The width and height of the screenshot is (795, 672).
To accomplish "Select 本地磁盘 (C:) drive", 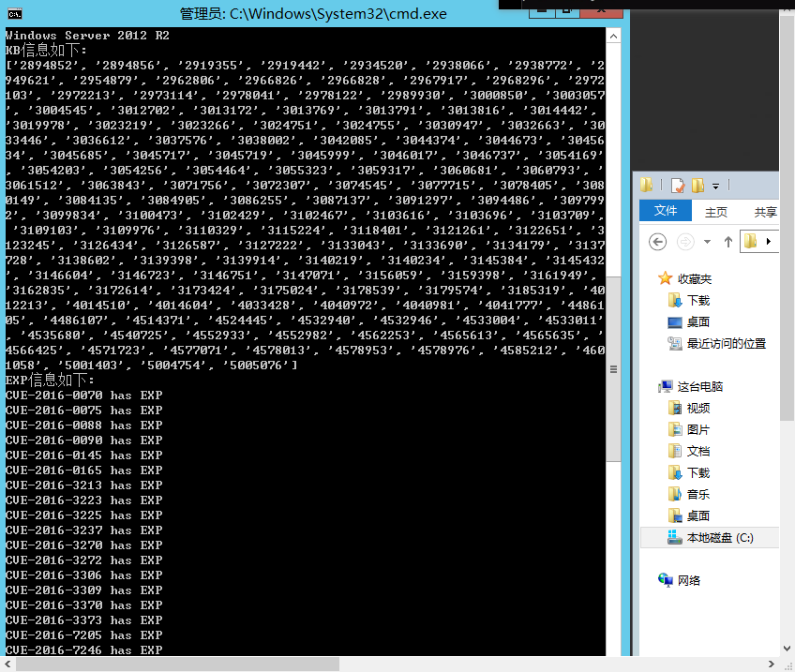I will tap(711, 538).
